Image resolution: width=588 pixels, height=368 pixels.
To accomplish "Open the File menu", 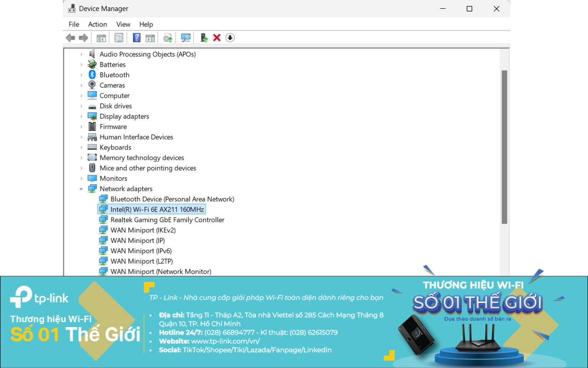I will click(x=74, y=24).
